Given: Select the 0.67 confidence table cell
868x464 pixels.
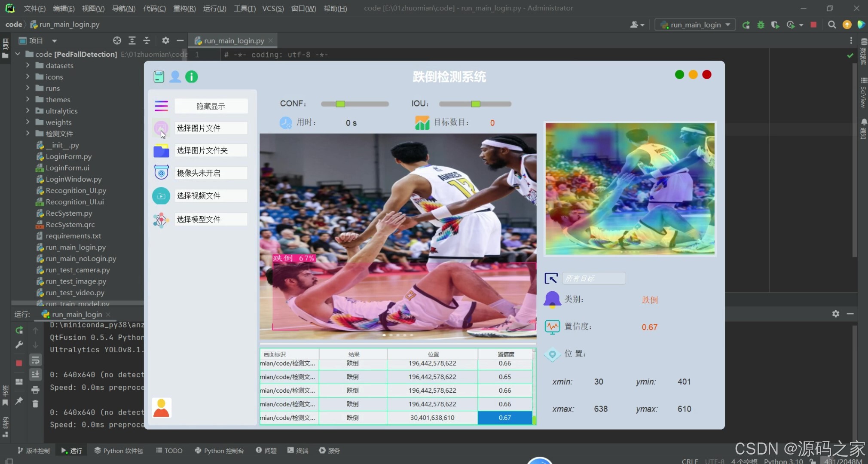Looking at the screenshot, I should coord(504,418).
